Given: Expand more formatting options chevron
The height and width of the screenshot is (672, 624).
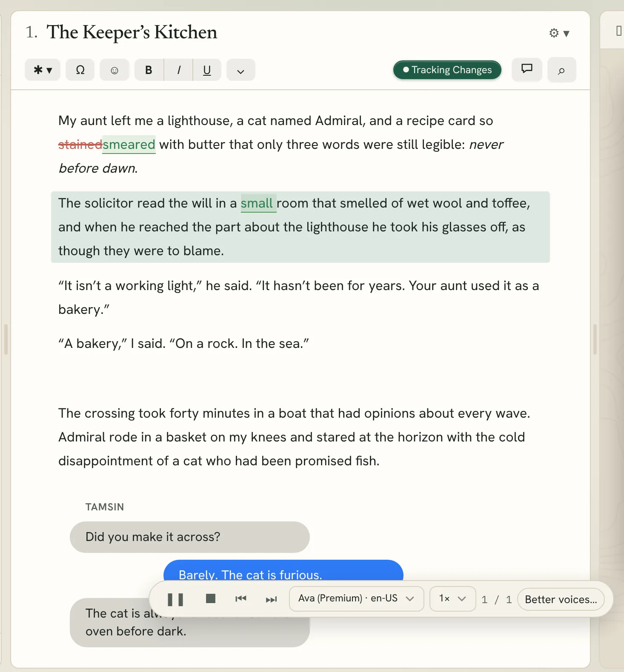Looking at the screenshot, I should 240,70.
